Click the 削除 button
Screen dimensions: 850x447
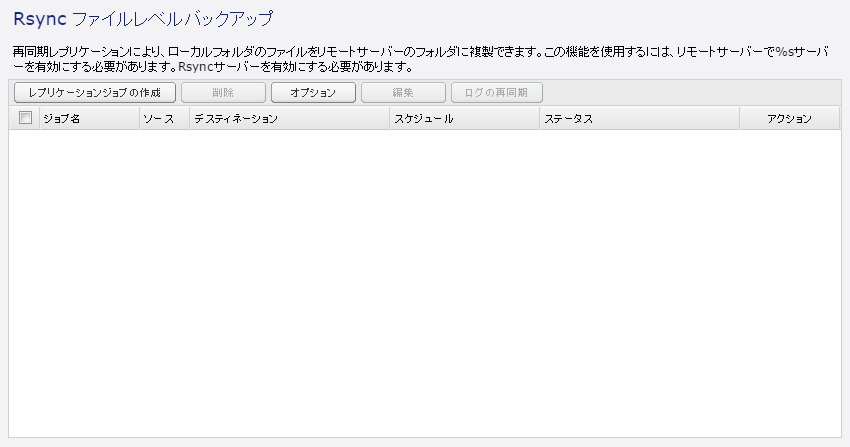click(x=223, y=93)
